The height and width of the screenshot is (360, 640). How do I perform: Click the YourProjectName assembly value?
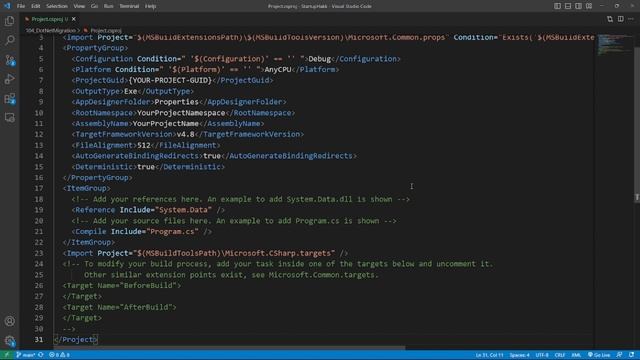(165, 123)
